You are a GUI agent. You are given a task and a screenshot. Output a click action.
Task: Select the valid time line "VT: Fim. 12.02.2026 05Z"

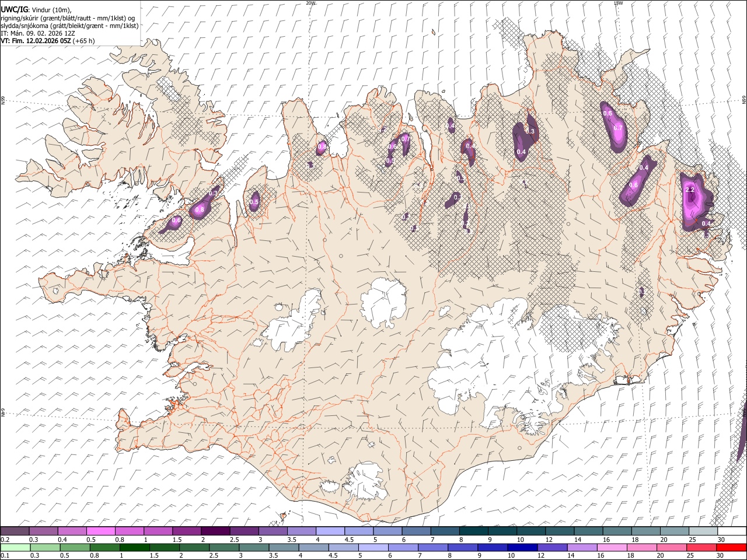[36, 41]
